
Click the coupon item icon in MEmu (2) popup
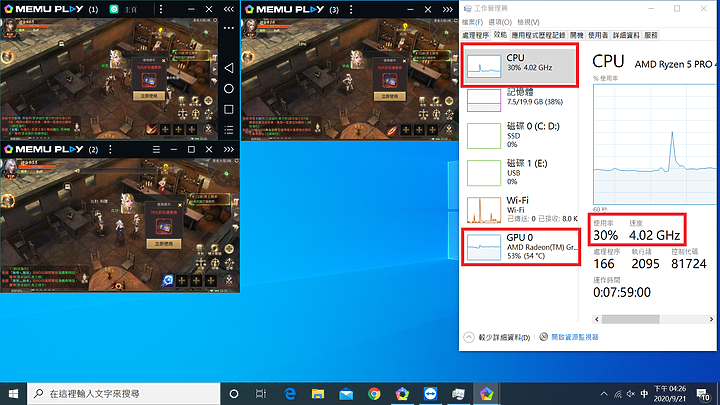tap(164, 226)
